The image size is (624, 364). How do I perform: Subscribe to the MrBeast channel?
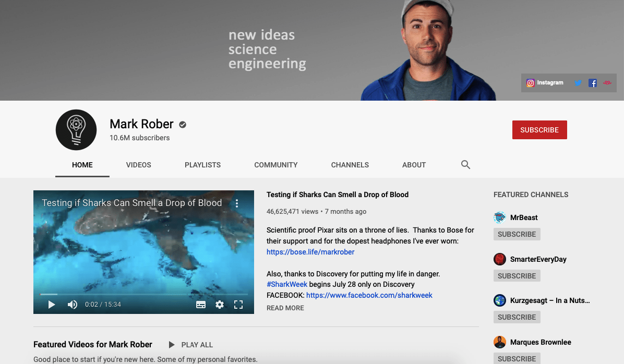coord(517,234)
